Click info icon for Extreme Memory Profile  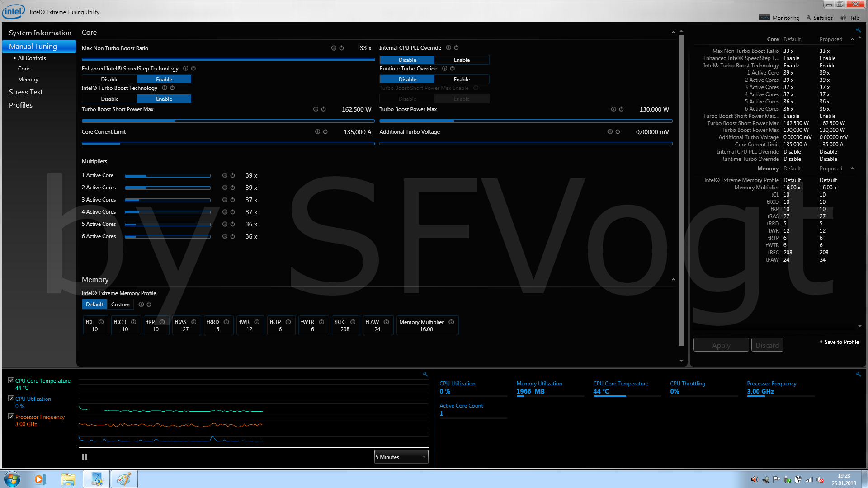pyautogui.click(x=141, y=305)
